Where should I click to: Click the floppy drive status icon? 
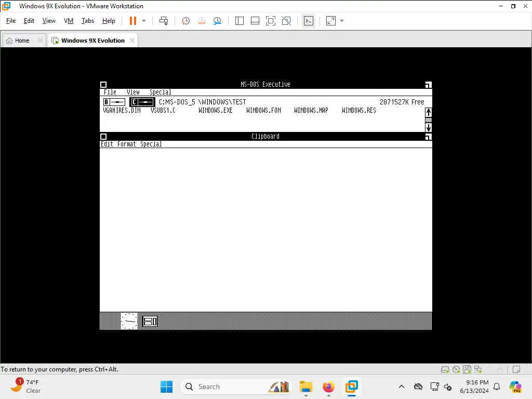(467, 369)
